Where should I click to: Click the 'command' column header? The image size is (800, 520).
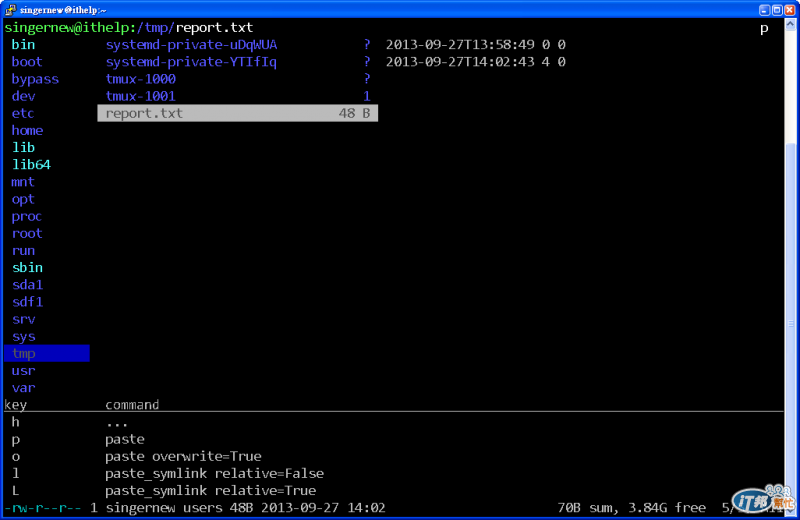coord(132,405)
